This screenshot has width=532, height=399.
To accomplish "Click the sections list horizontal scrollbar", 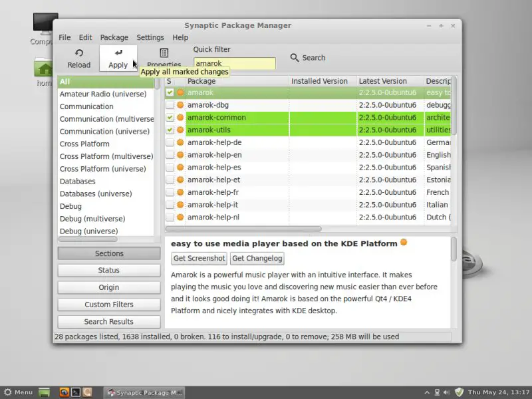I will click(88, 239).
